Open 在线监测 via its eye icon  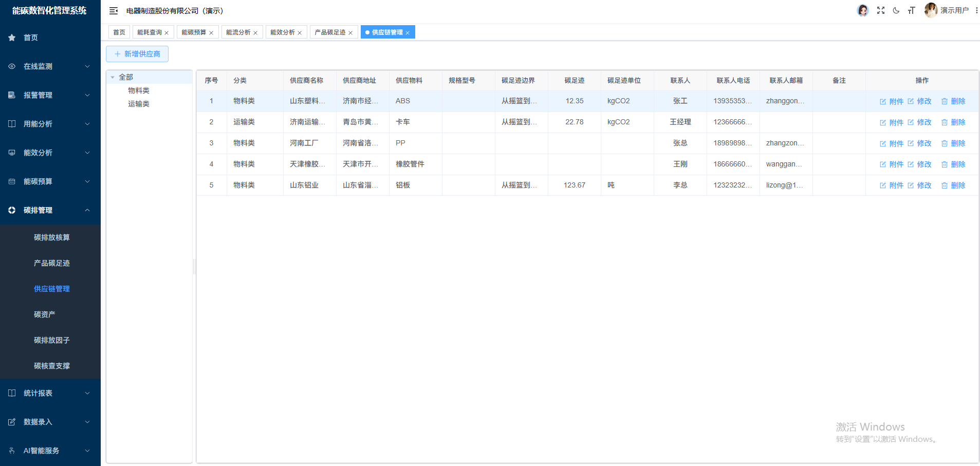11,66
